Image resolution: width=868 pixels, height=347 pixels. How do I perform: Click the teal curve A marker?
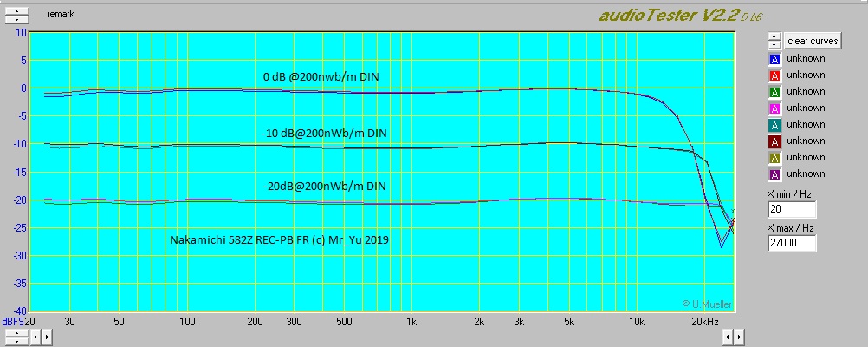[774, 125]
